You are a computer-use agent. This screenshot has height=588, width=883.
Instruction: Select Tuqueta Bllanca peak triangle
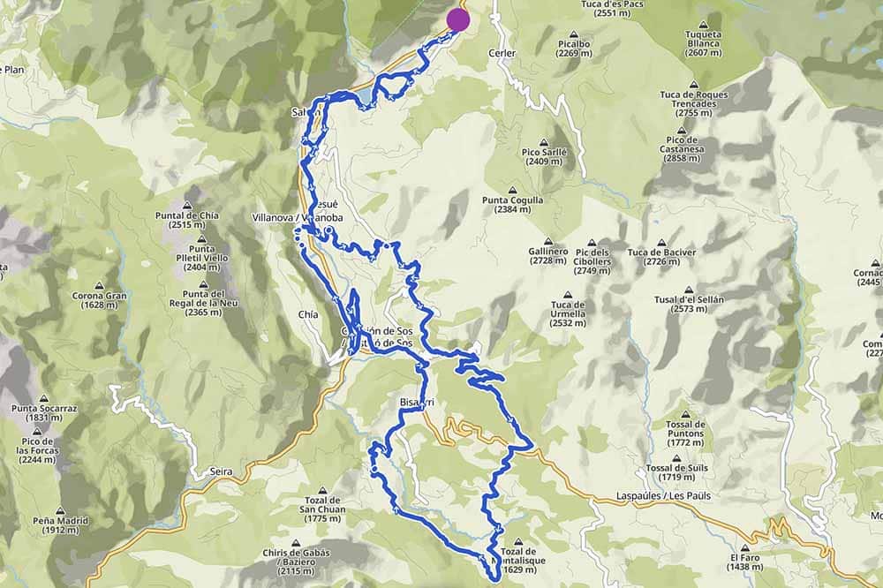point(703,25)
